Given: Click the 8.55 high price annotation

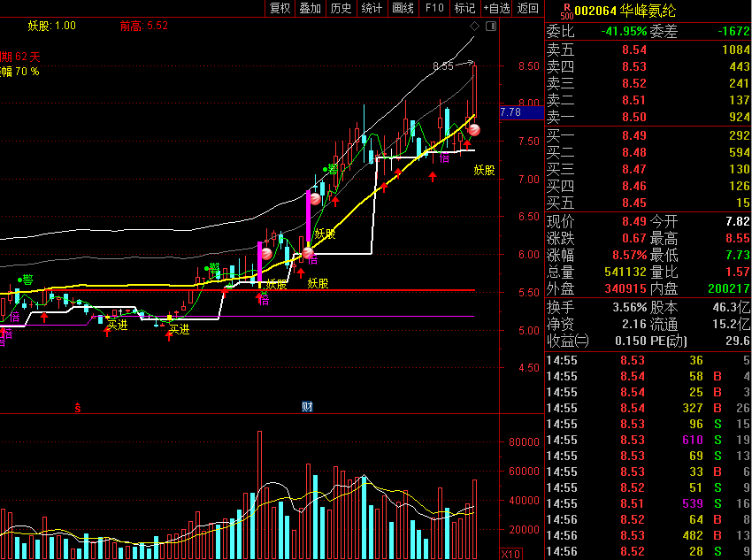Looking at the screenshot, I should (x=443, y=66).
